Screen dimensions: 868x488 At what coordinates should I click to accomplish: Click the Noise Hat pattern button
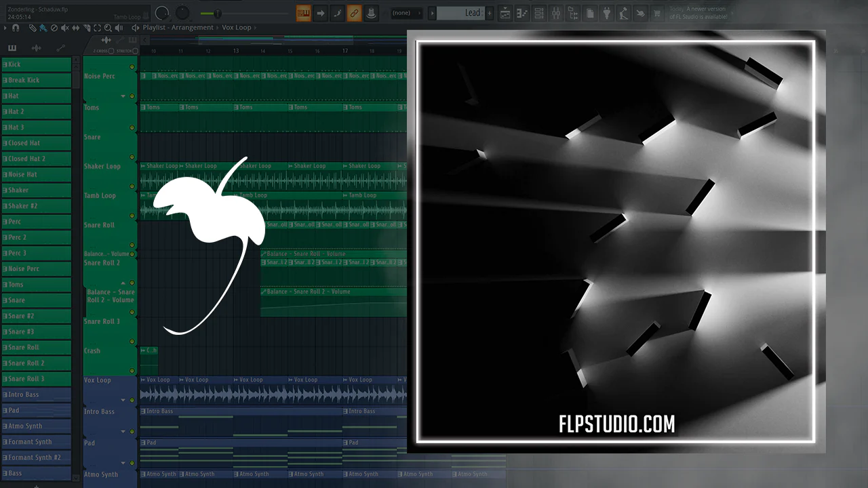pos(36,174)
